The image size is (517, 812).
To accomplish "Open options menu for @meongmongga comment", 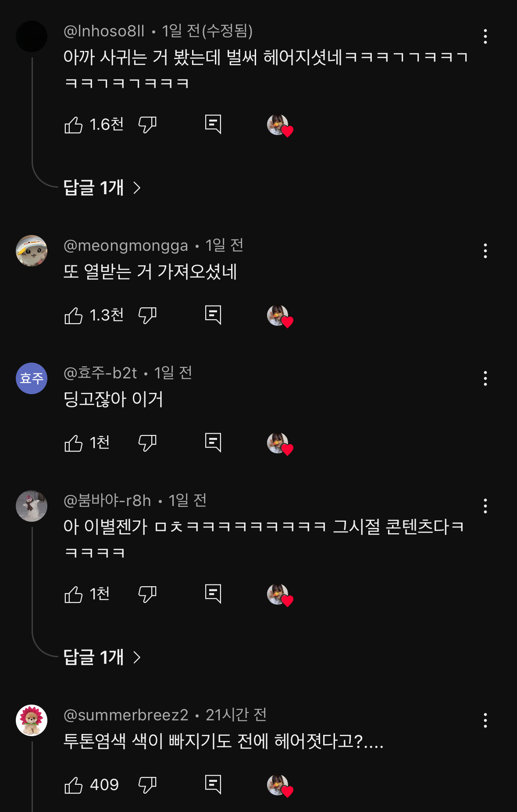I will tap(485, 251).
